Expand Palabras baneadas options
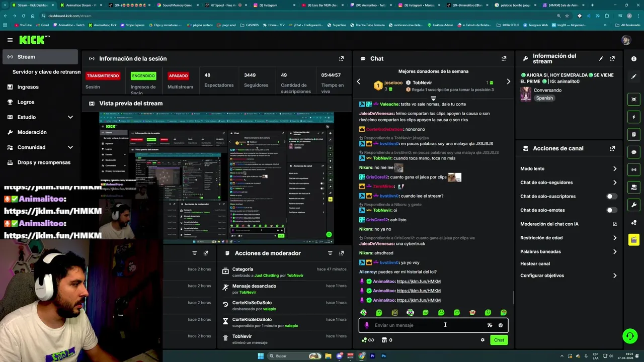The width and height of the screenshot is (644, 362). [x=614, y=251]
